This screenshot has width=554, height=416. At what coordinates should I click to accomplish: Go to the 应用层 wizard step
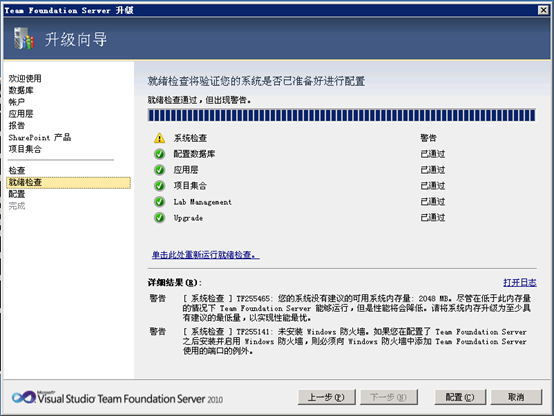[21, 114]
